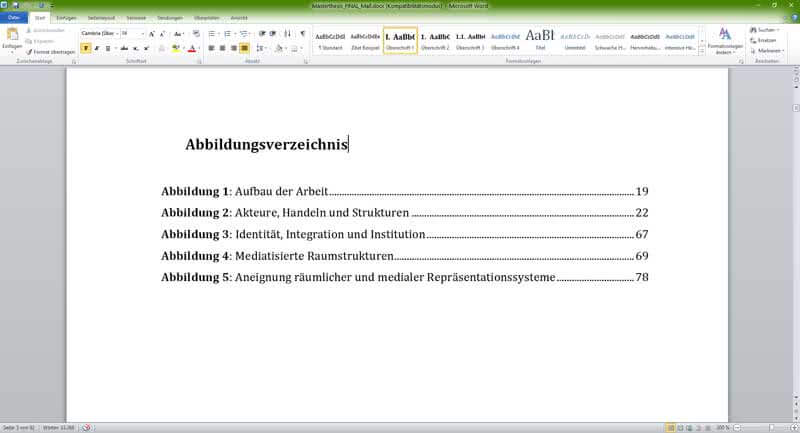Viewport: 800px width, 433px height.
Task: Align text left
Action: [211, 48]
